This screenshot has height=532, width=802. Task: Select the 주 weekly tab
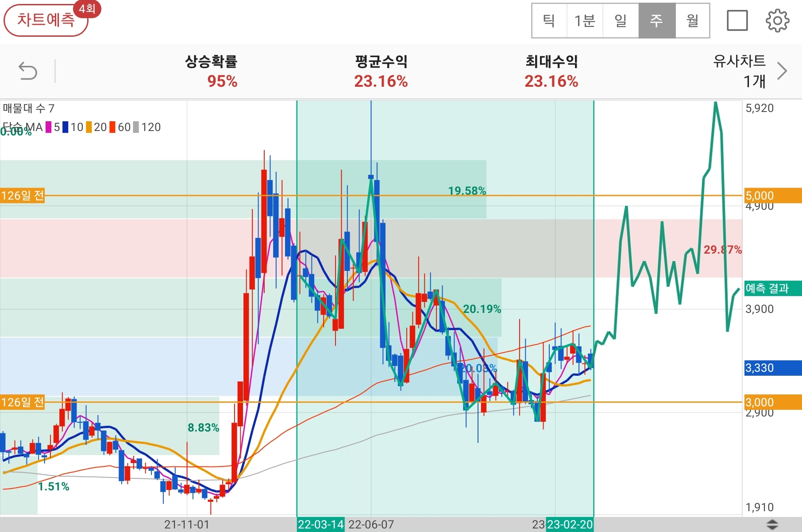point(657,21)
